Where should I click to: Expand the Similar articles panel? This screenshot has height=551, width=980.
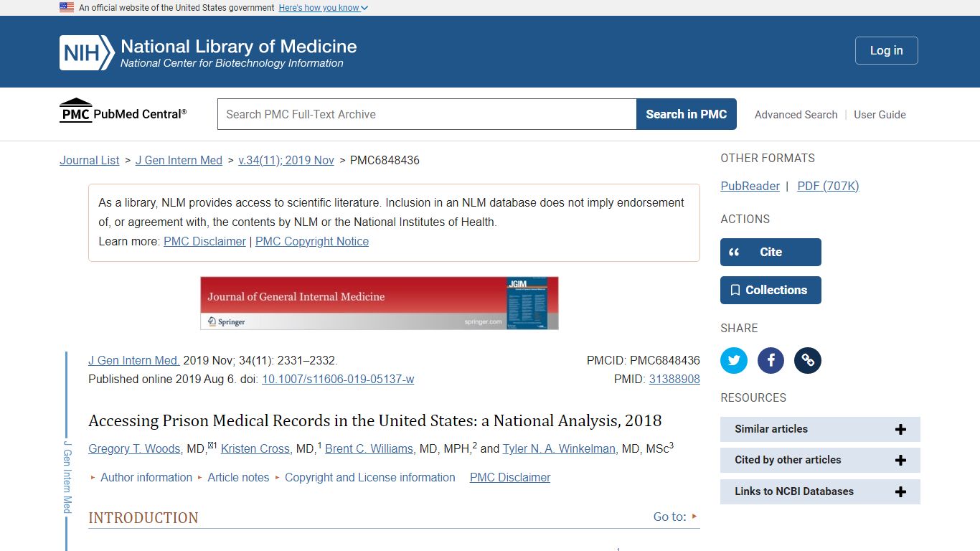(820, 429)
